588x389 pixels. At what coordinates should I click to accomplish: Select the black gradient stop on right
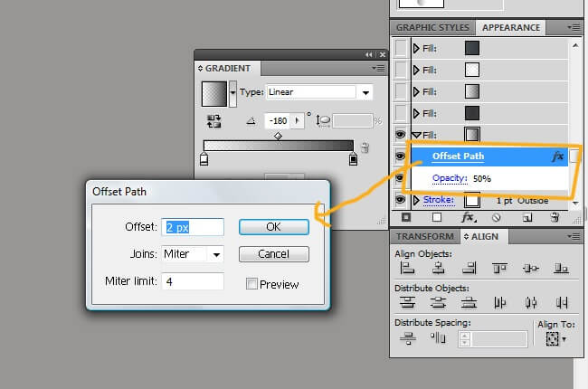pos(353,160)
